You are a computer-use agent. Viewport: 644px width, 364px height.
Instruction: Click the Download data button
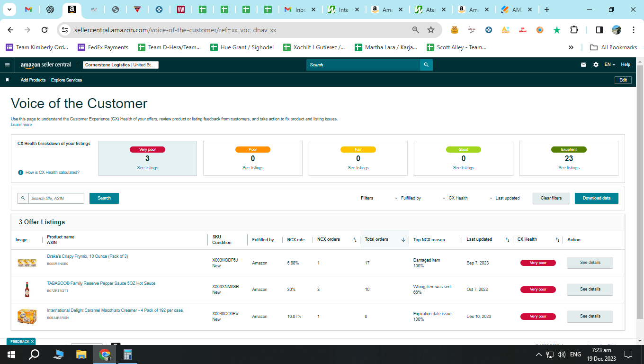pos(597,199)
